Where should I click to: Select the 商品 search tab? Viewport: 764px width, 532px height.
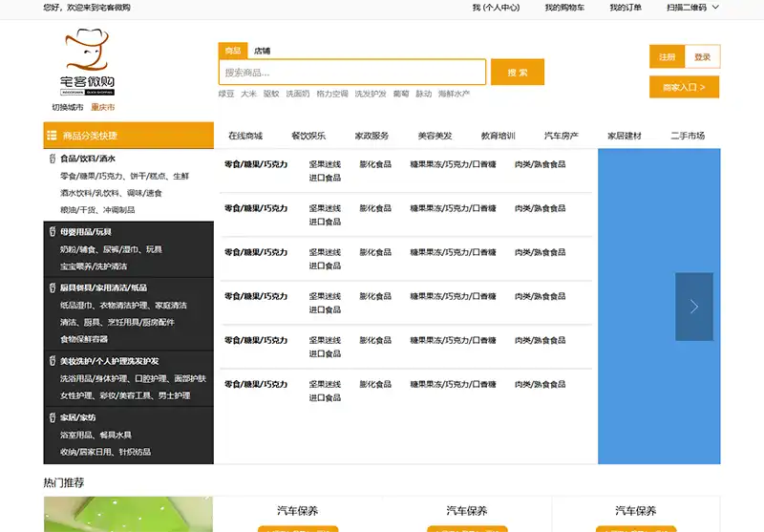pos(231,51)
